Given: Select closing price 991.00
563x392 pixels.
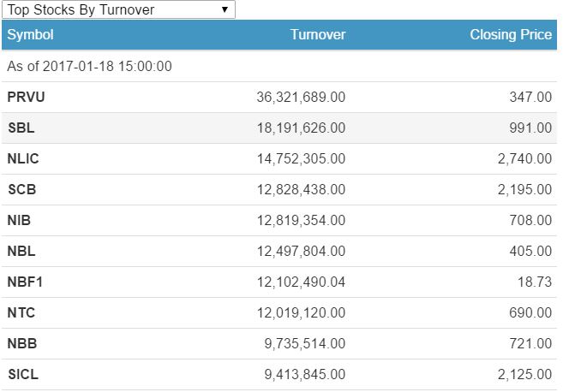Looking at the screenshot, I should (x=530, y=128).
